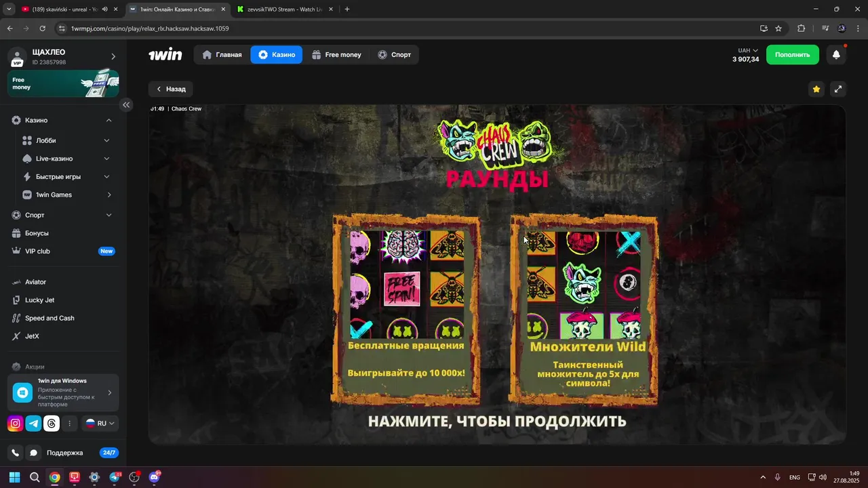The height and width of the screenshot is (488, 868).
Task: Expand the 1win Games submenu
Action: pos(109,195)
